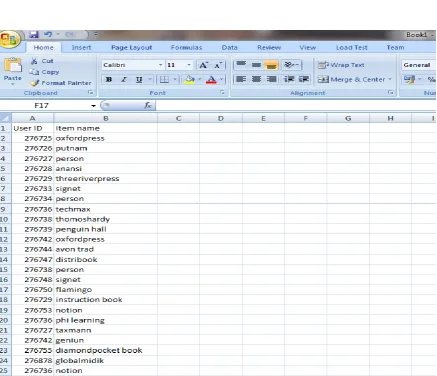
Task: Select the cell containing diamondpocket book
Action: tap(105, 350)
